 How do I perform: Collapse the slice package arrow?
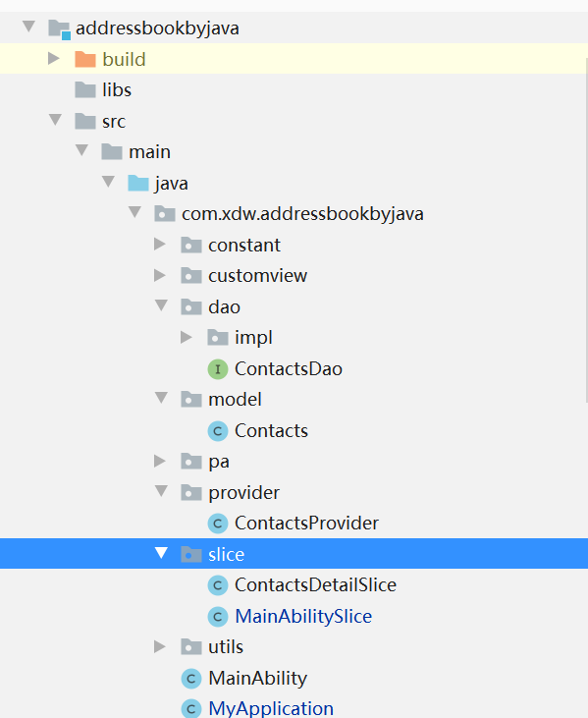click(161, 553)
